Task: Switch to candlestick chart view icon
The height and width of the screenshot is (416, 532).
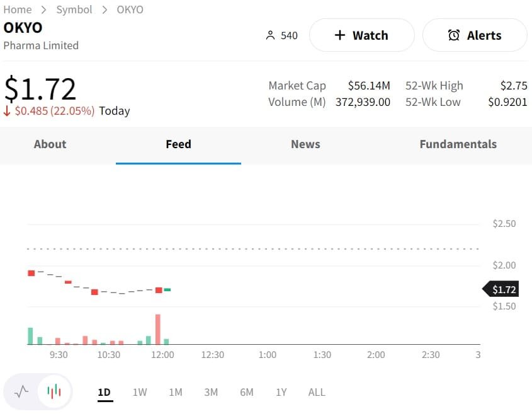Action: [55, 391]
